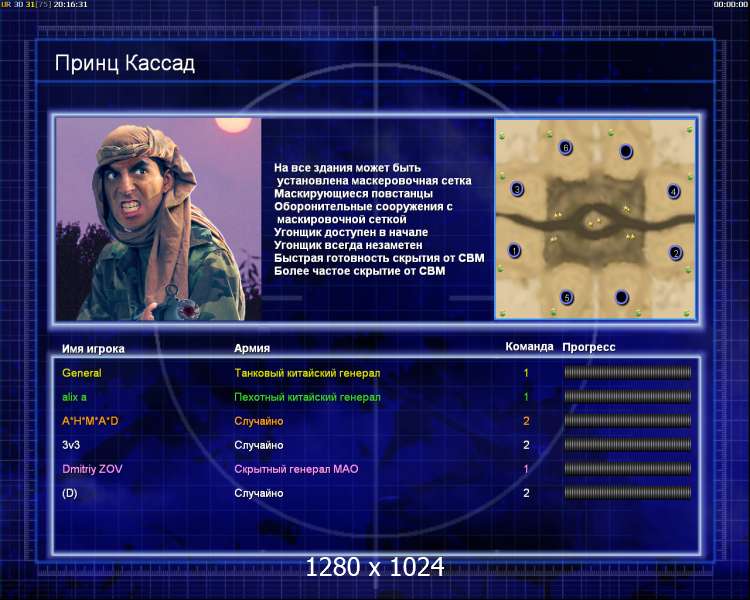750x600 pixels.
Task: Click start position 1 on the minimap
Action: click(514, 250)
